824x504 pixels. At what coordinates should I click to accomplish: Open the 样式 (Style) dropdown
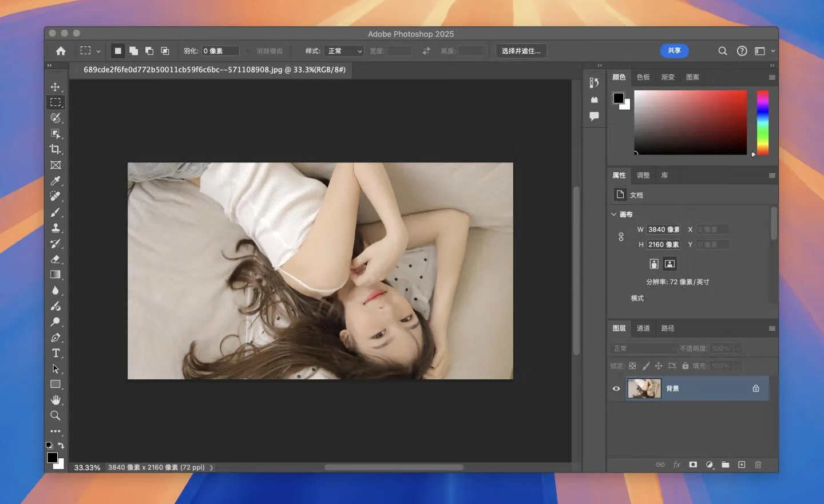343,51
